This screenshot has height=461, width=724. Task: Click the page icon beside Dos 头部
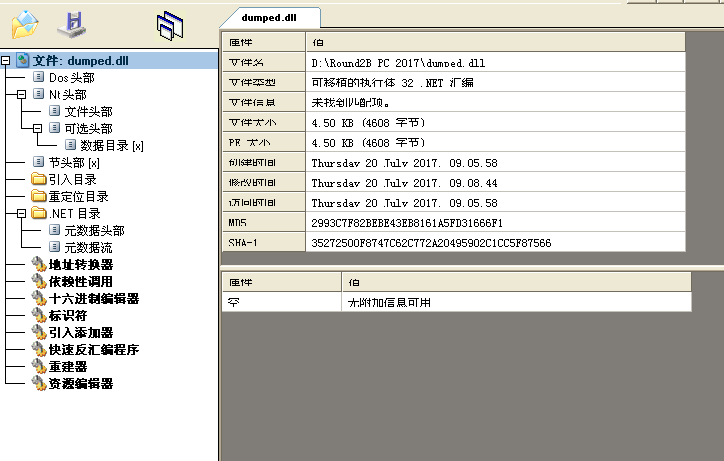(x=39, y=77)
